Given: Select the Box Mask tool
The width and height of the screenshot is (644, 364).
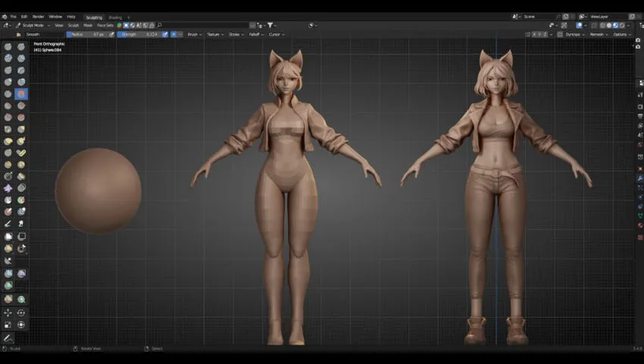Looking at the screenshot, I should 8,236.
